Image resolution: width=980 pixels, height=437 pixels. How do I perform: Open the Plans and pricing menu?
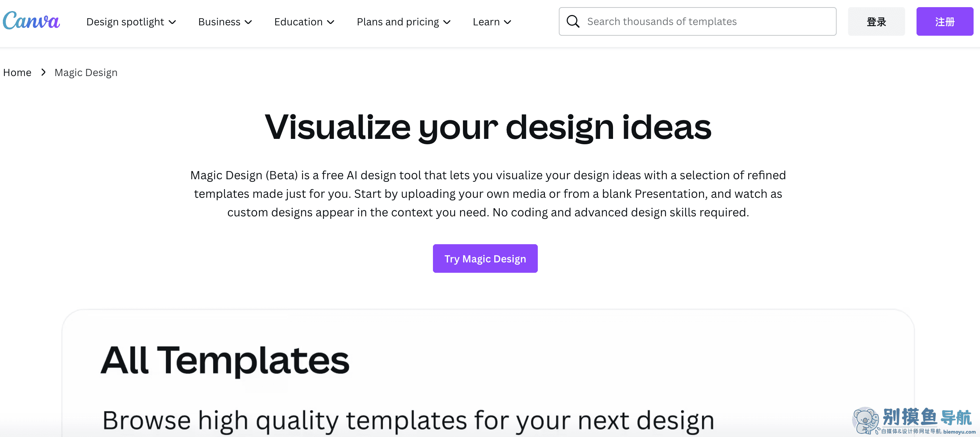(x=404, y=22)
